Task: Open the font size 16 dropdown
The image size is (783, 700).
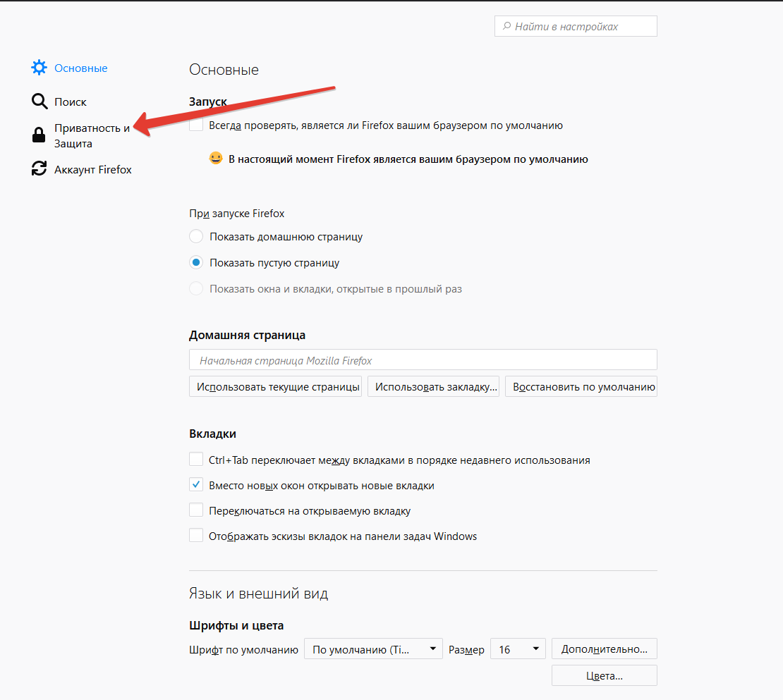Action: coord(518,649)
